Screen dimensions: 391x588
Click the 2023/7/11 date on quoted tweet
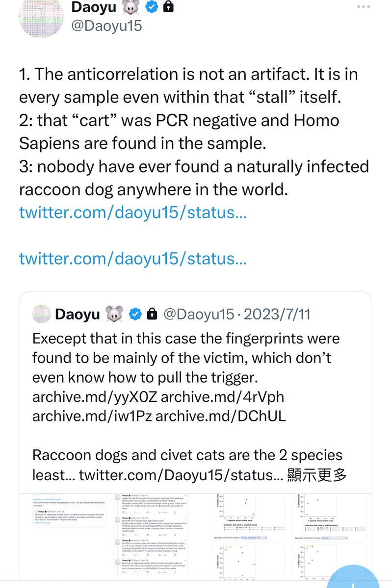click(277, 314)
